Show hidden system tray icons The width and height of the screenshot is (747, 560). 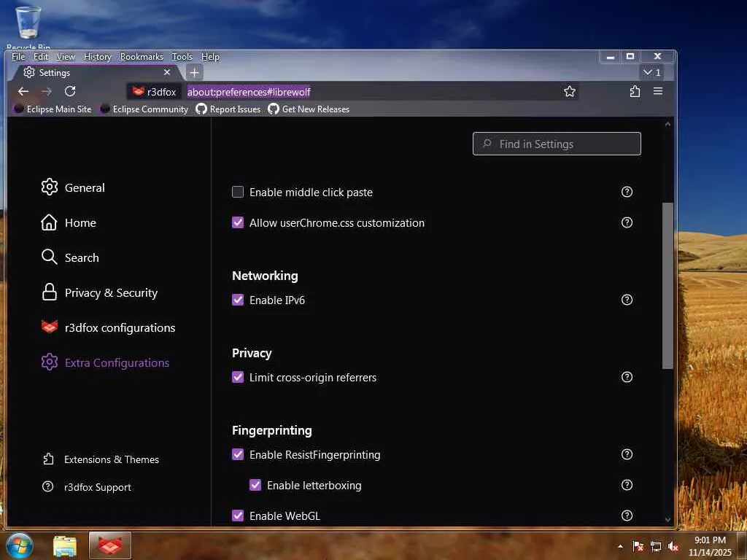click(620, 547)
